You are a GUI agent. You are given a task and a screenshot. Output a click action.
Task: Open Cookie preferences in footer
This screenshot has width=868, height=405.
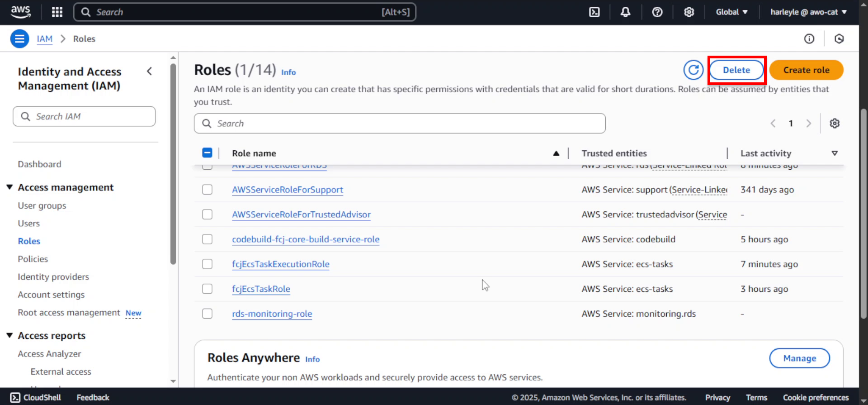[x=816, y=397]
